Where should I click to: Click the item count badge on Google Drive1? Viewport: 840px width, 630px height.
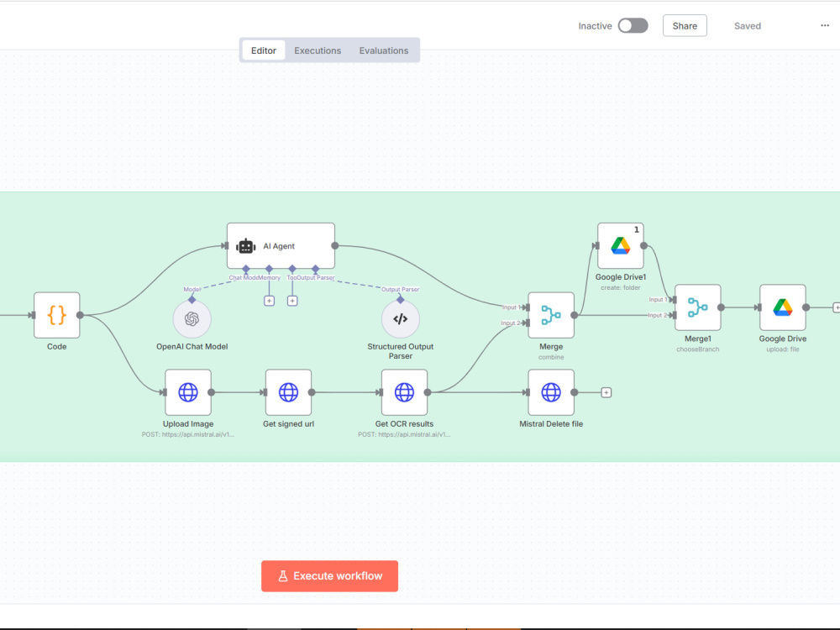coord(637,229)
